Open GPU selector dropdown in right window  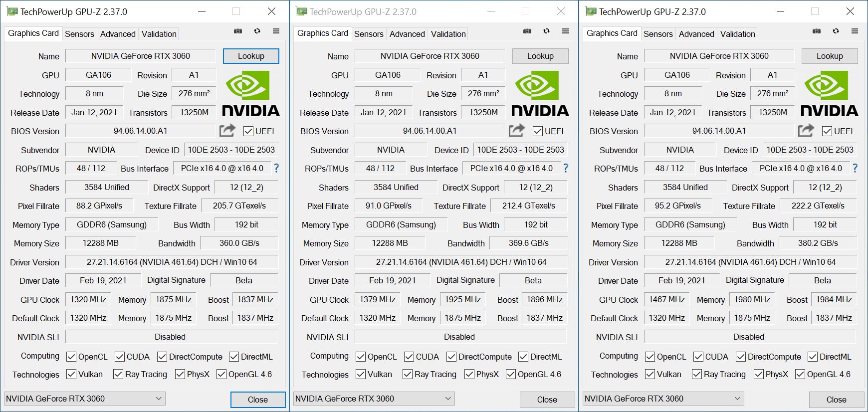tap(663, 399)
